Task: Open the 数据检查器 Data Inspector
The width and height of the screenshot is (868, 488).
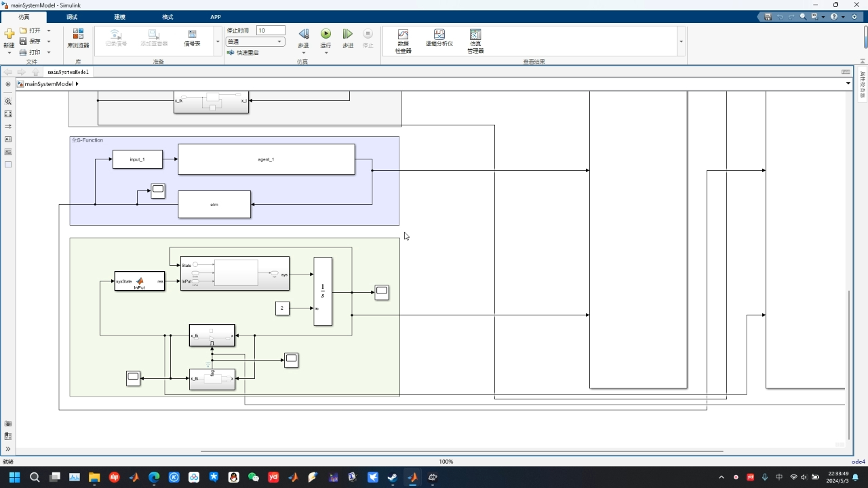Action: point(403,41)
